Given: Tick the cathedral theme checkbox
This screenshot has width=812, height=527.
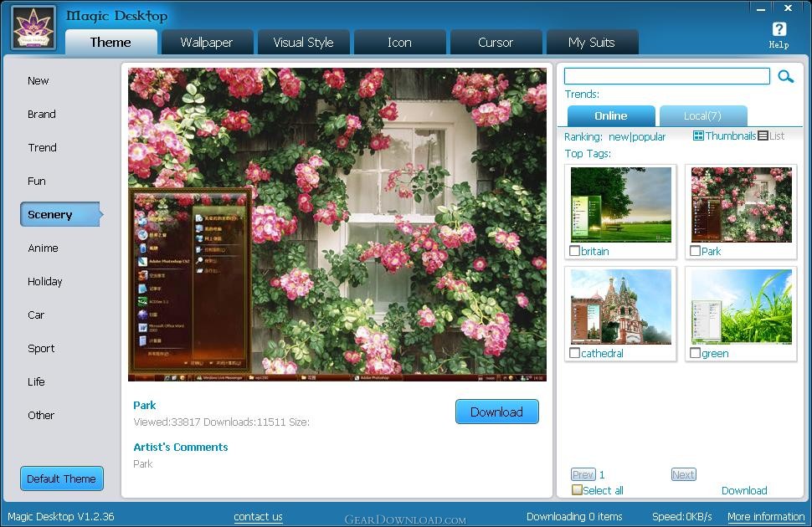Looking at the screenshot, I should tap(575, 353).
